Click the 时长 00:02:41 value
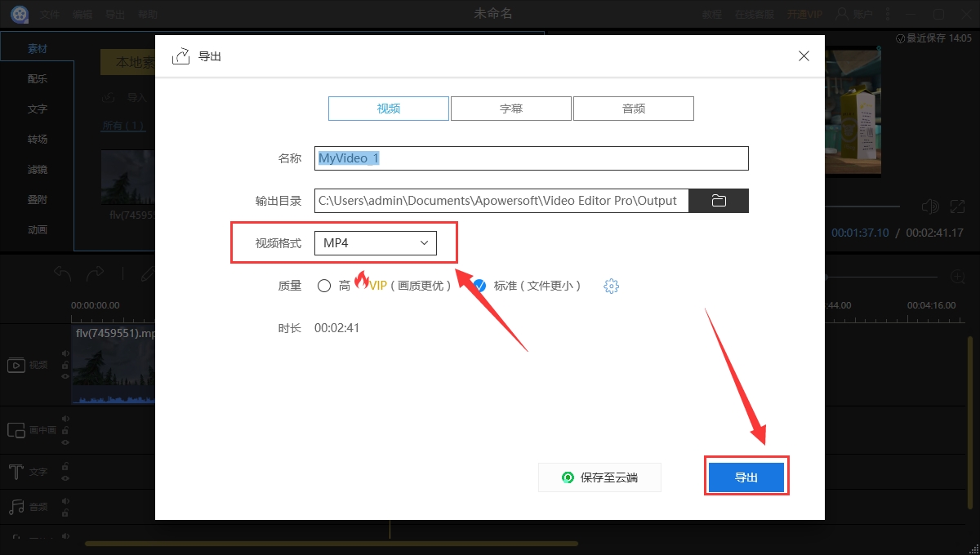 [336, 328]
